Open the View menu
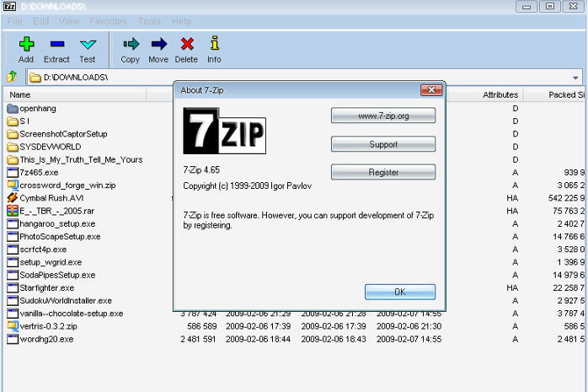The width and height of the screenshot is (588, 392). tap(69, 21)
